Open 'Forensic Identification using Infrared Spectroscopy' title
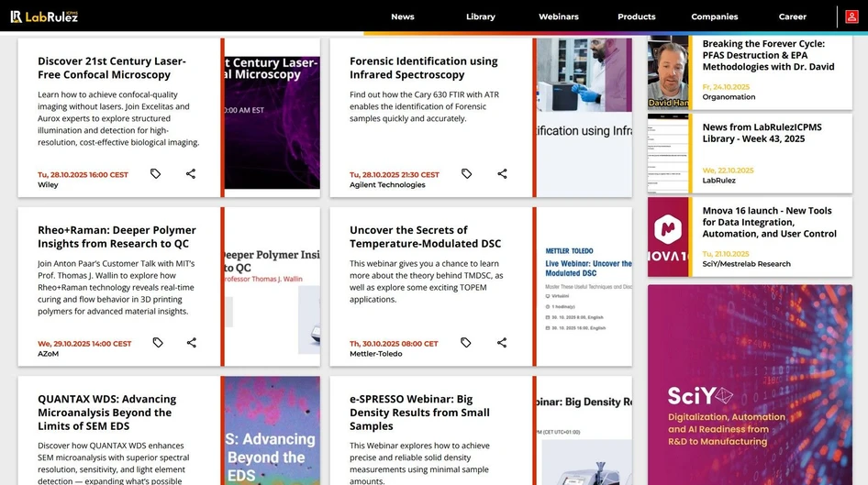This screenshot has width=868, height=485. point(424,68)
